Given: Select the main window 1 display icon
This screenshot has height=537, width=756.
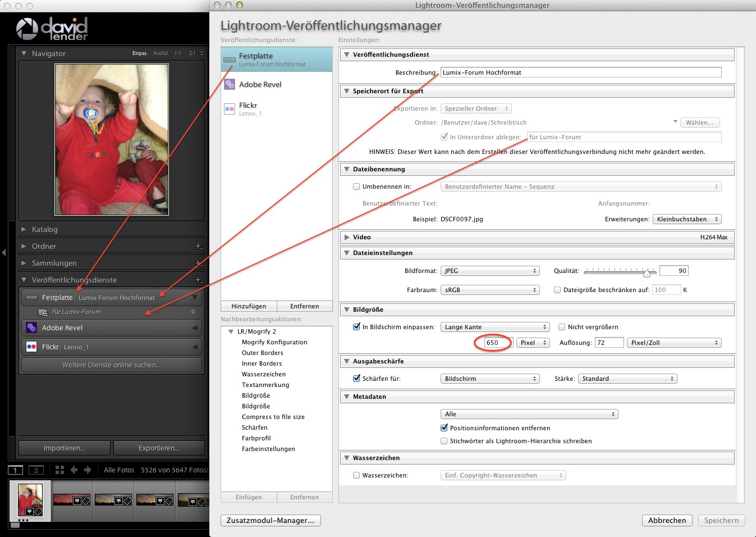Looking at the screenshot, I should [16, 470].
